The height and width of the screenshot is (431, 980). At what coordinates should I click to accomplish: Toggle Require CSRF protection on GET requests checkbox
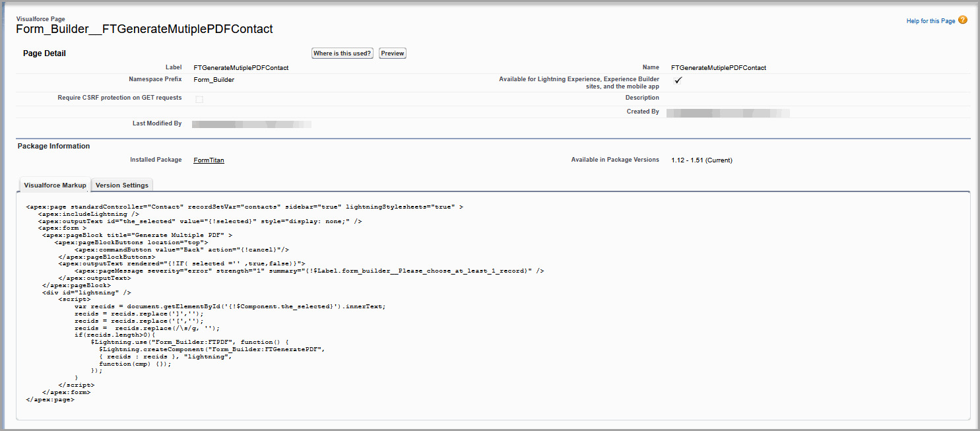pos(199,99)
